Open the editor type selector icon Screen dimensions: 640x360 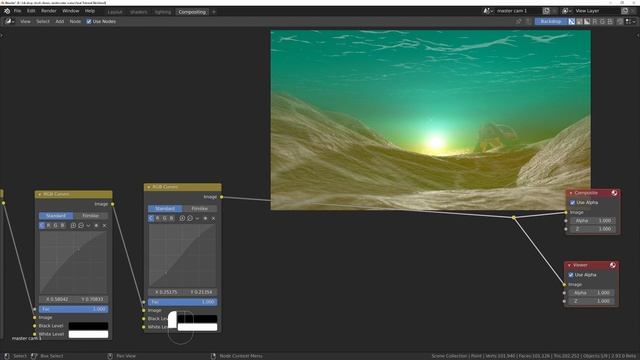point(10,21)
